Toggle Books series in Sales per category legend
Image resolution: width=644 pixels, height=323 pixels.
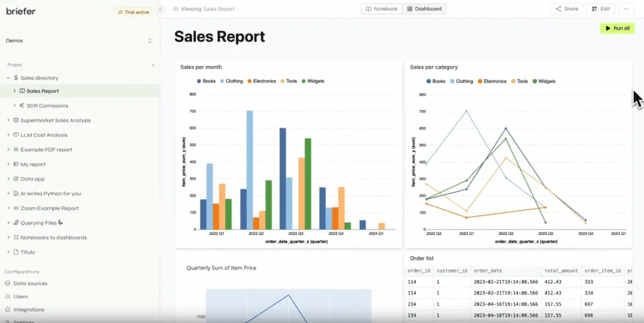[x=436, y=82]
